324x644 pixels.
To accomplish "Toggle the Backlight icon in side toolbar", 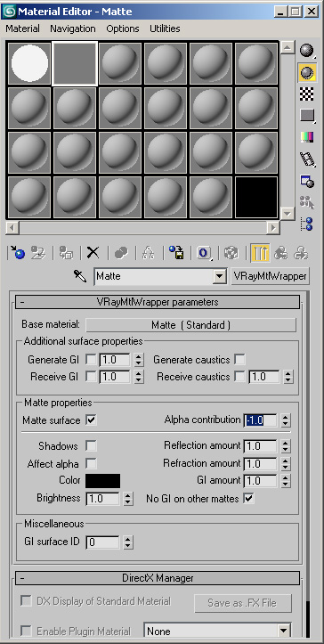I will [307, 73].
